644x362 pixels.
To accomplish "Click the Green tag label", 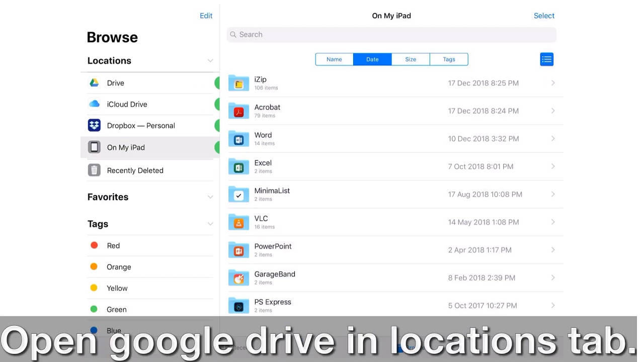I will click(x=116, y=310).
